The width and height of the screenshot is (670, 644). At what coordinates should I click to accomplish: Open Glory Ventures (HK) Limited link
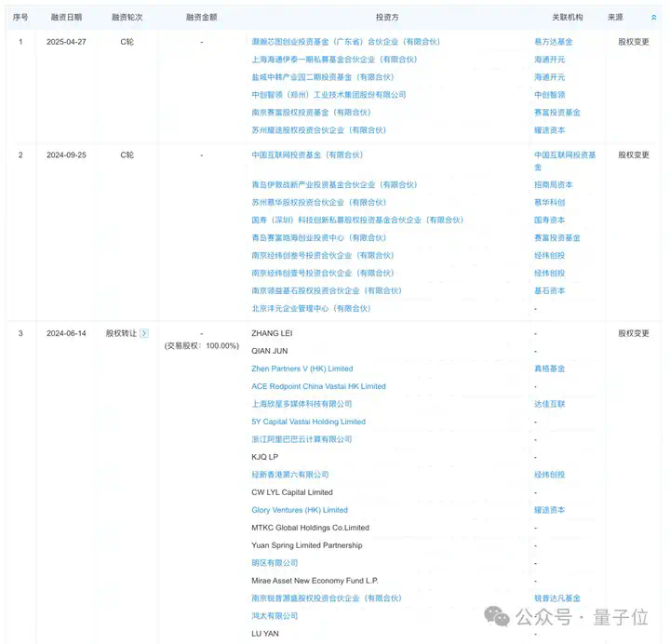coord(300,510)
